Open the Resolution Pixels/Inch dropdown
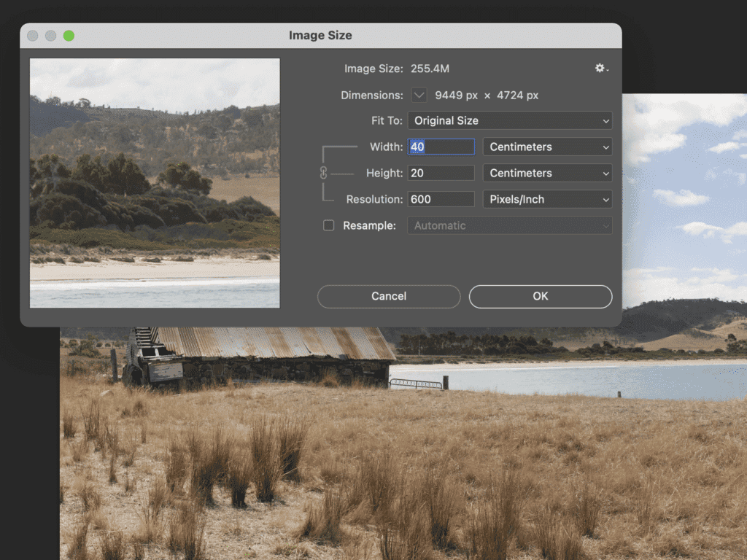This screenshot has height=560, width=747. tap(547, 199)
